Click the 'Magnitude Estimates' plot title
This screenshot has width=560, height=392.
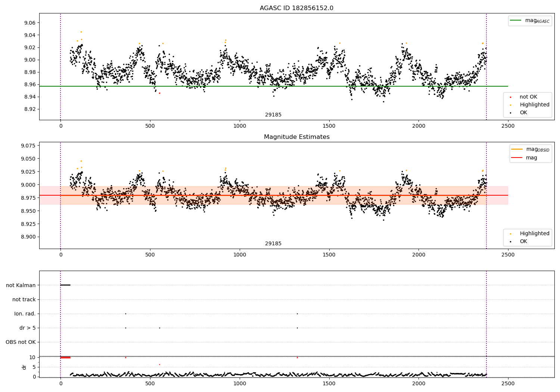[x=296, y=137]
